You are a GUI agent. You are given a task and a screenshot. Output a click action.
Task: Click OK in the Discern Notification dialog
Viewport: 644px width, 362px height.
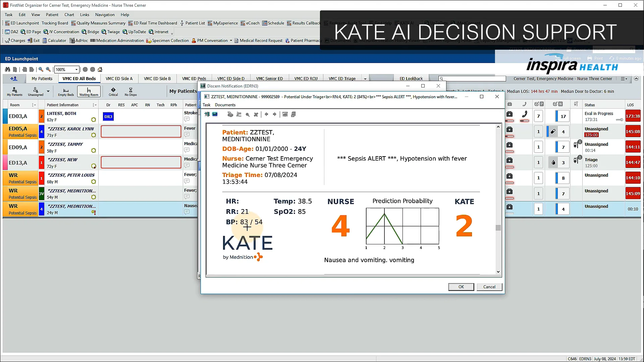tap(461, 287)
